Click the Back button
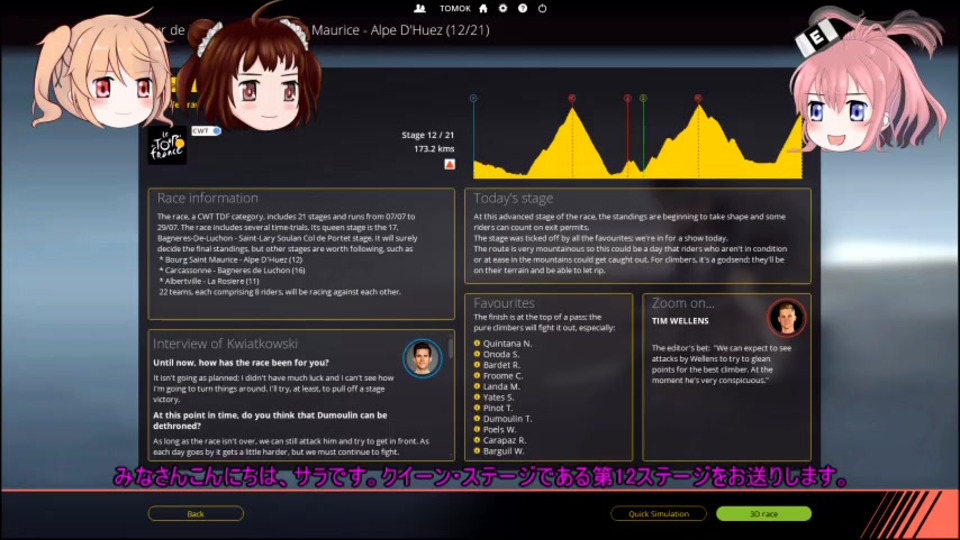The image size is (960, 540). coord(196,514)
